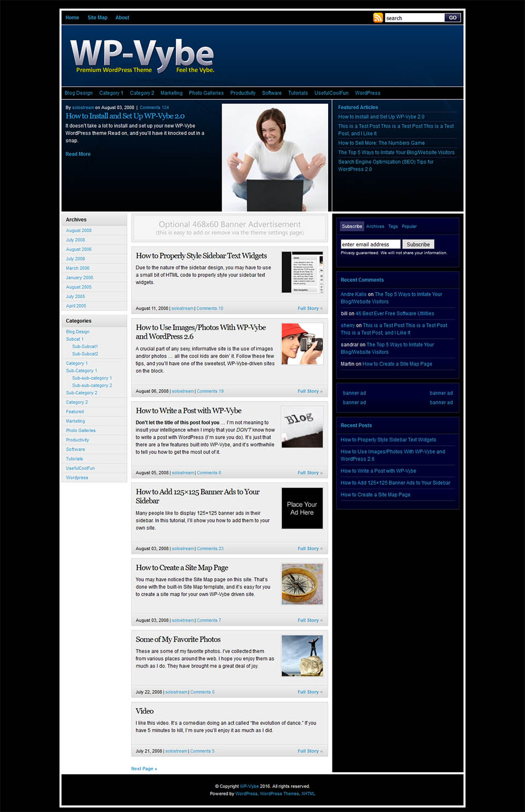
Task: Click the red hat camera photo thumbnail
Action: 302,344
